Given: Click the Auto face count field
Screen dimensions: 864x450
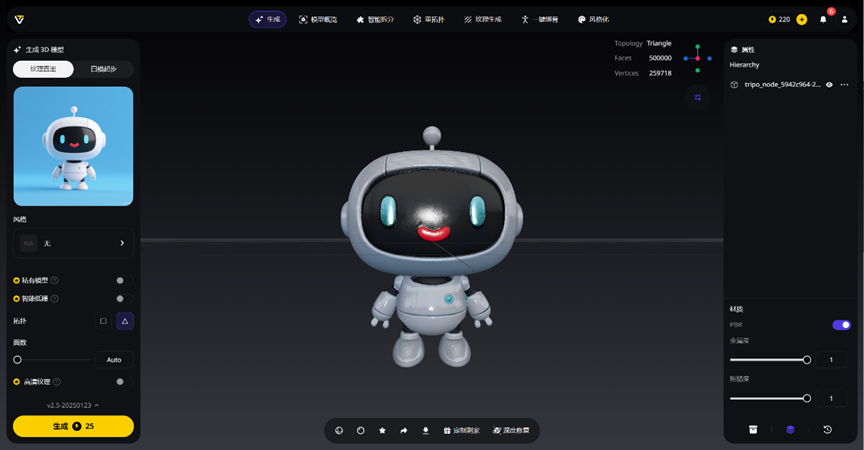Looking at the screenshot, I should tap(114, 360).
